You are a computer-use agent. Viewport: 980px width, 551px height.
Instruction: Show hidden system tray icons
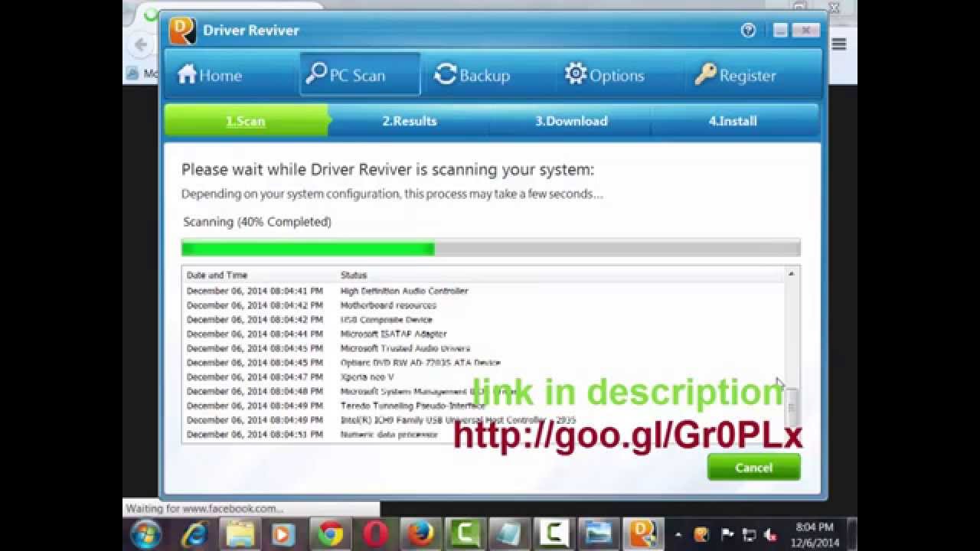click(678, 534)
